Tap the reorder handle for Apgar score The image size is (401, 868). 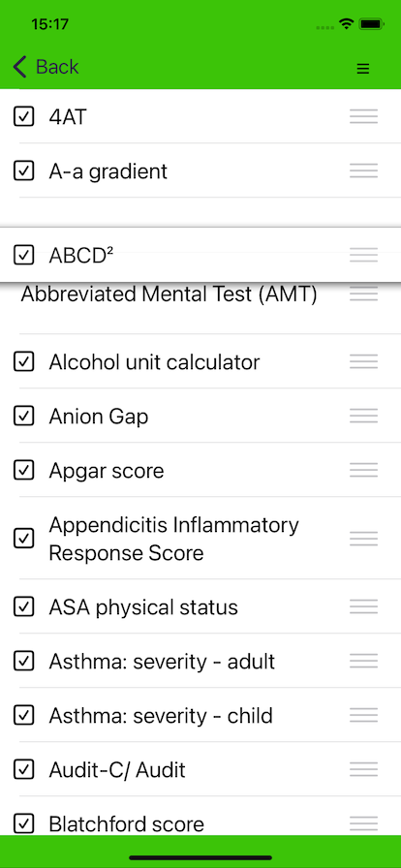(x=363, y=470)
